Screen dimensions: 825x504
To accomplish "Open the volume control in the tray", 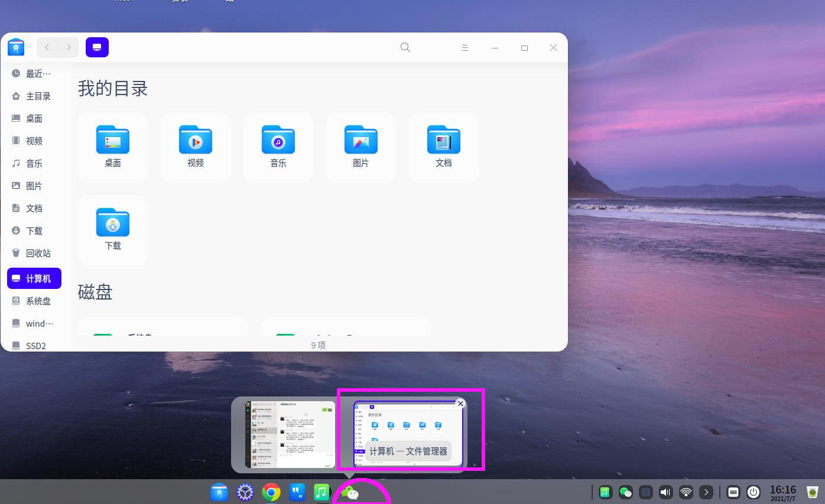I will click(x=666, y=492).
